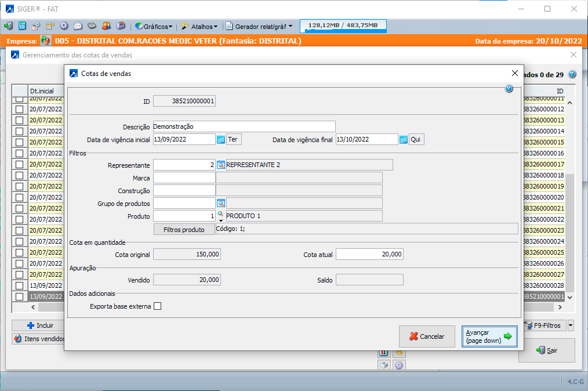The image size is (588, 391).
Task: Click into the Descrição text field
Action: pyautogui.click(x=244, y=126)
